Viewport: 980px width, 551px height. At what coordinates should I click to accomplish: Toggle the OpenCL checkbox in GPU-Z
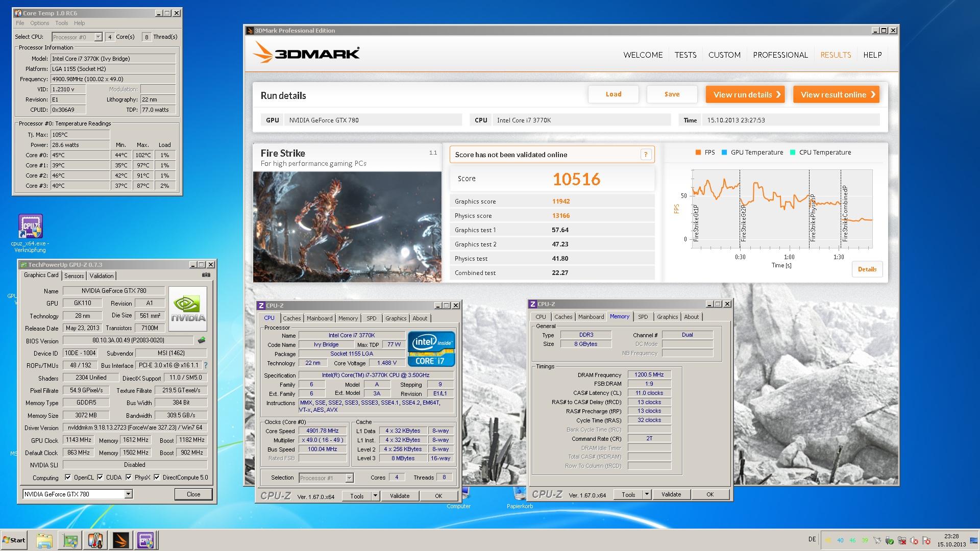click(x=68, y=478)
